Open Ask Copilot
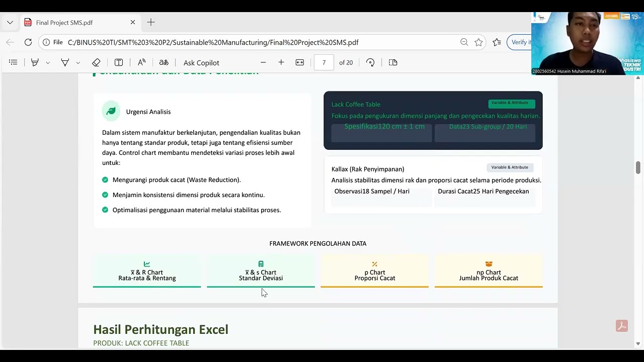 pyautogui.click(x=201, y=63)
